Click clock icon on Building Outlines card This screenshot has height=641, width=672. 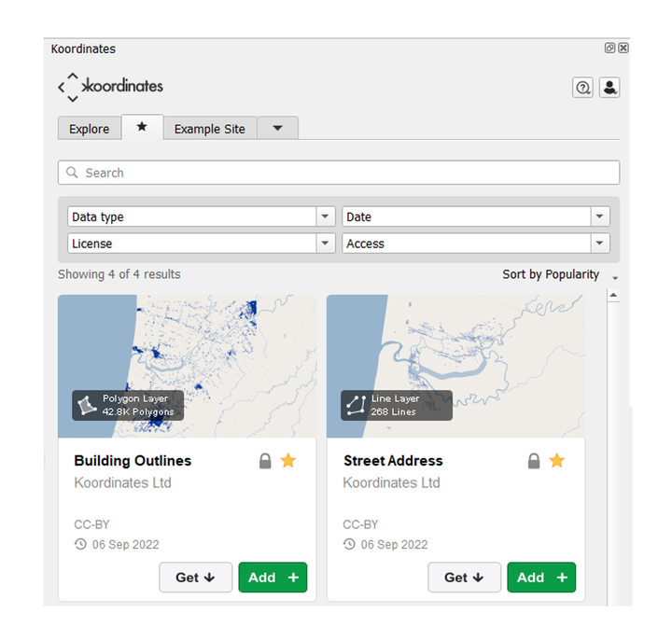click(80, 544)
